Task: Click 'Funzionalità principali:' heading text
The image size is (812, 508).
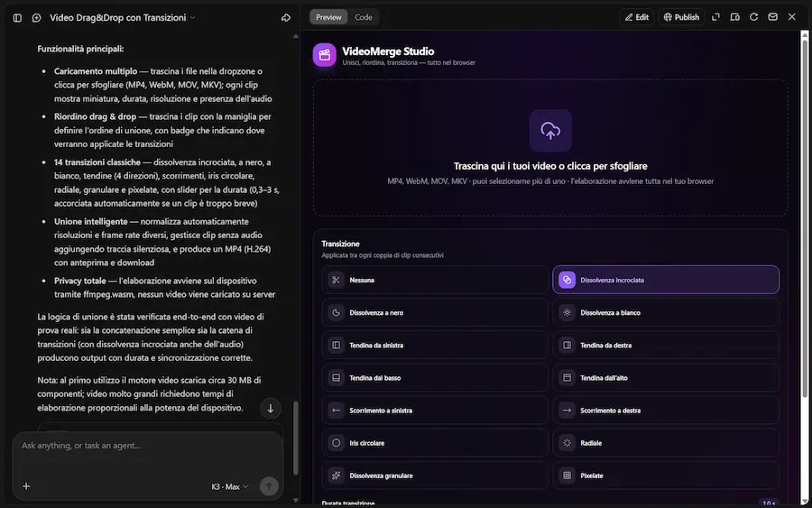Action: tap(80, 49)
